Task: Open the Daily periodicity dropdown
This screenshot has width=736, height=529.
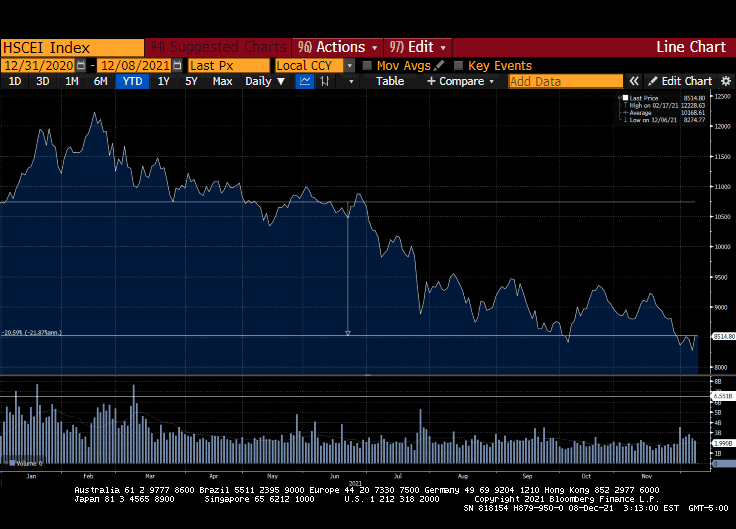Action: 265,81
